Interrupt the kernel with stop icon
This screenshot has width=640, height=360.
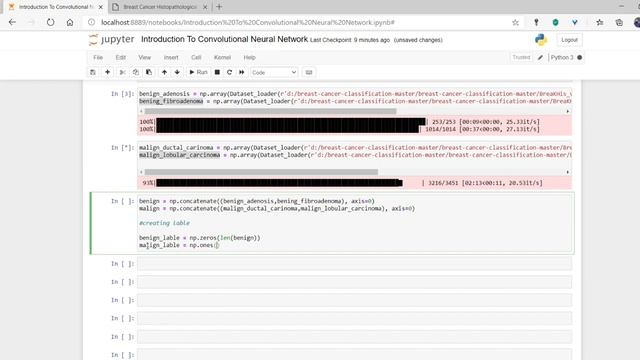pos(217,72)
